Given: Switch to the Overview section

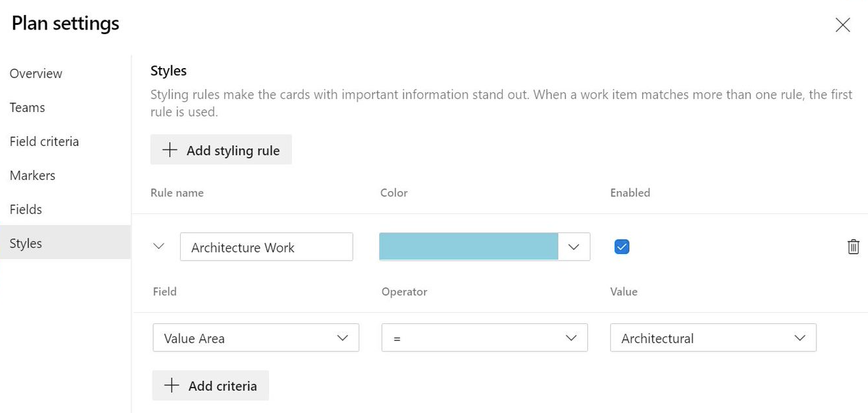Looking at the screenshot, I should (x=36, y=73).
